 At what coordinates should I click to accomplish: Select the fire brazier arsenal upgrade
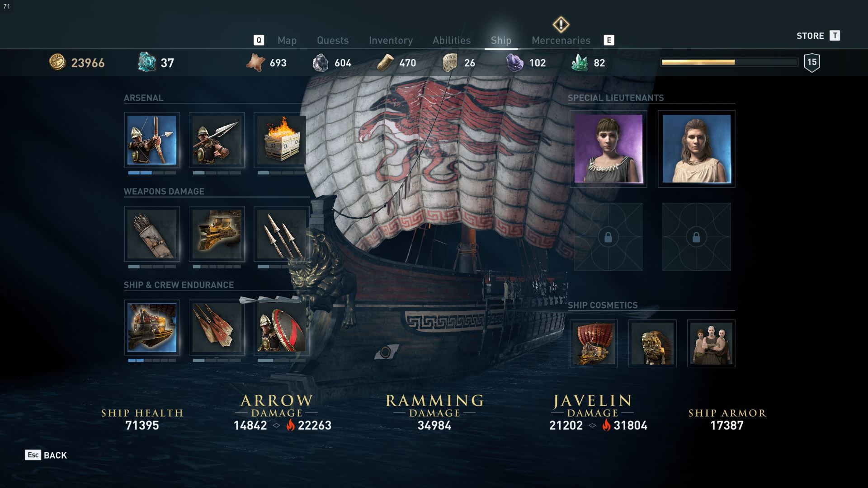[282, 140]
